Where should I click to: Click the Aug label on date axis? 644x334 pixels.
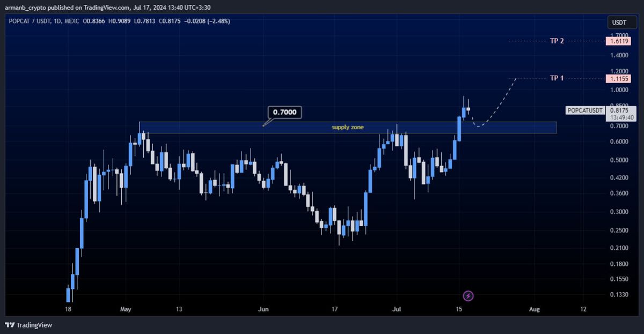click(x=534, y=309)
